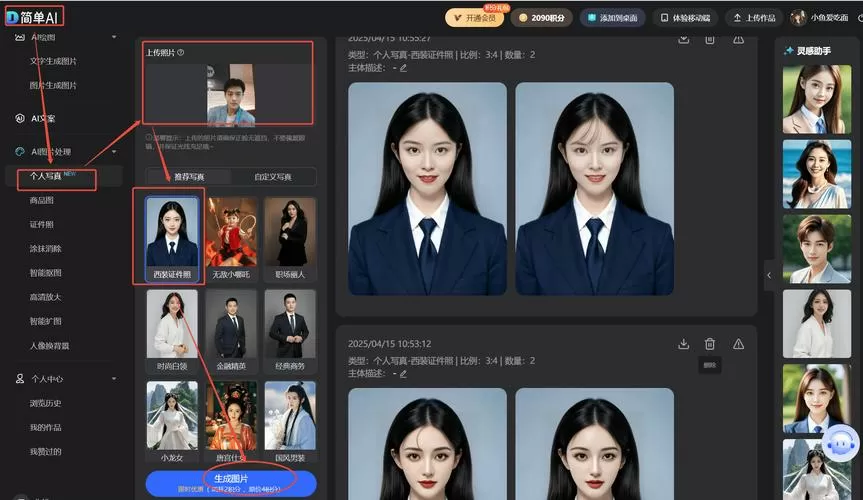Collapse the 灵感助手 panel with side arrow
Viewport: 863px width, 500px height.
(769, 275)
